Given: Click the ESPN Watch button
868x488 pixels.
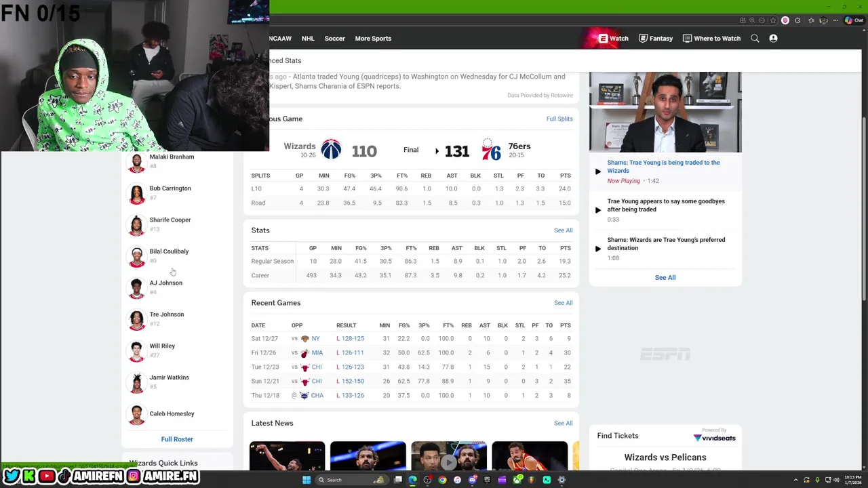Looking at the screenshot, I should tap(613, 39).
